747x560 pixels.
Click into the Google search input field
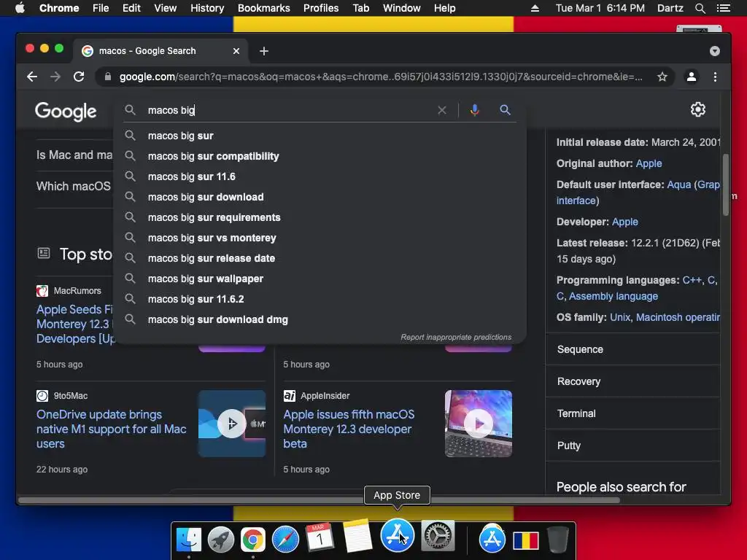tap(286, 110)
